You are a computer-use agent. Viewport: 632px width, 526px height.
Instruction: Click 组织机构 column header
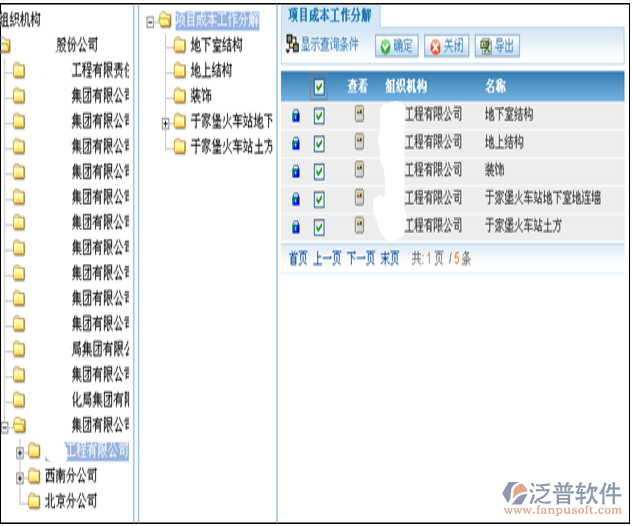(x=406, y=86)
